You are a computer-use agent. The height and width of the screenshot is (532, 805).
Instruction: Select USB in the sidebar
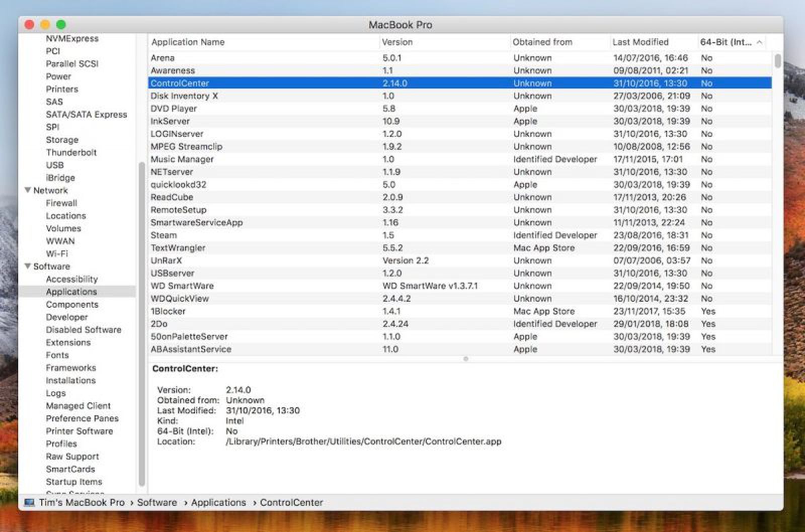pos(55,165)
